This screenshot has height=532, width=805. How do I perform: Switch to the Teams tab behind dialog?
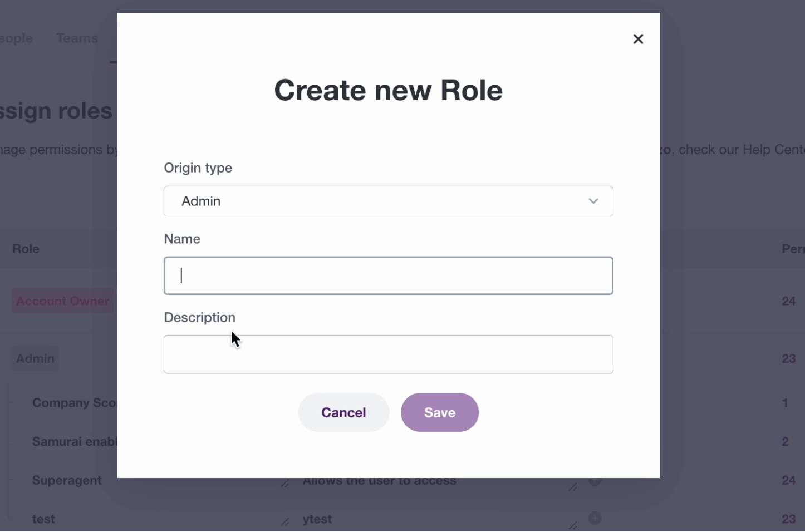point(77,38)
